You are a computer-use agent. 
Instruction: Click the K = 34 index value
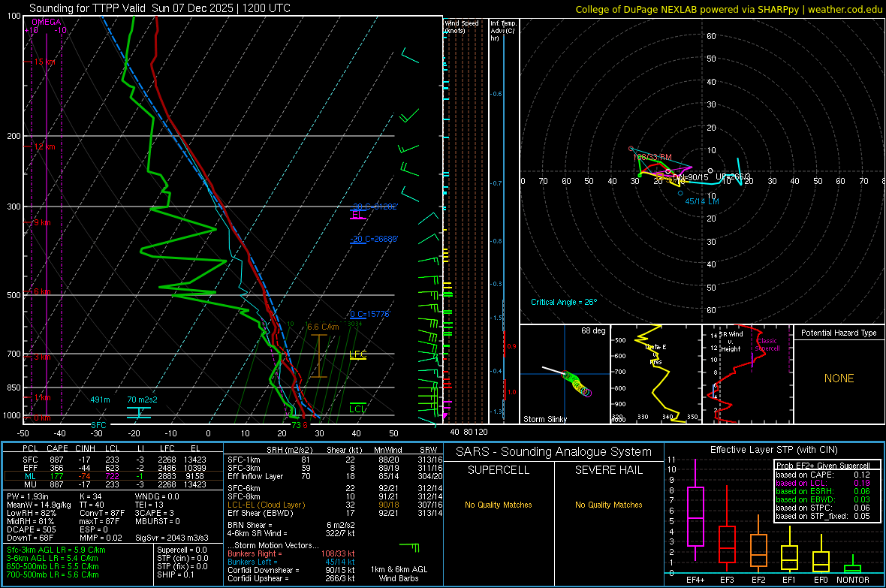point(90,496)
